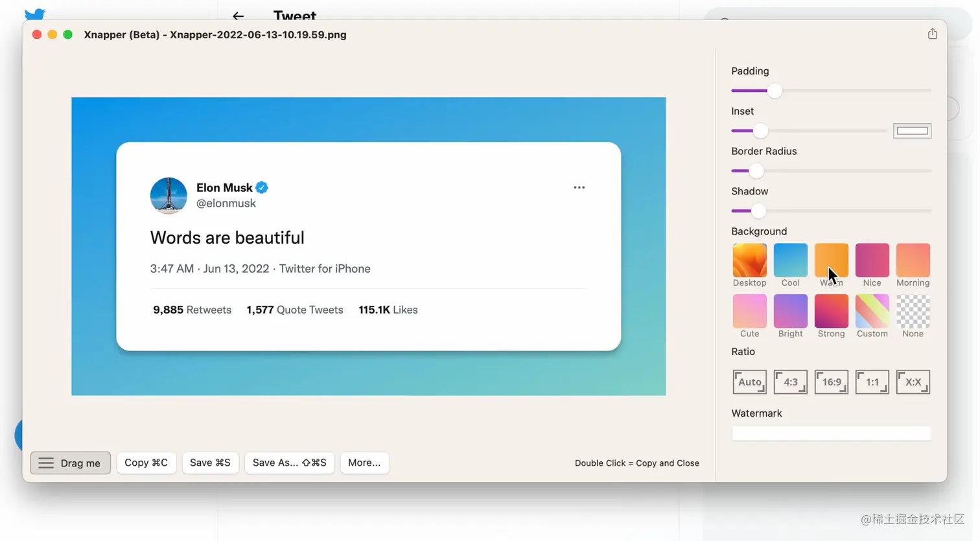Open the Inset color well
Viewport: 980px width, 541px height.
[912, 131]
